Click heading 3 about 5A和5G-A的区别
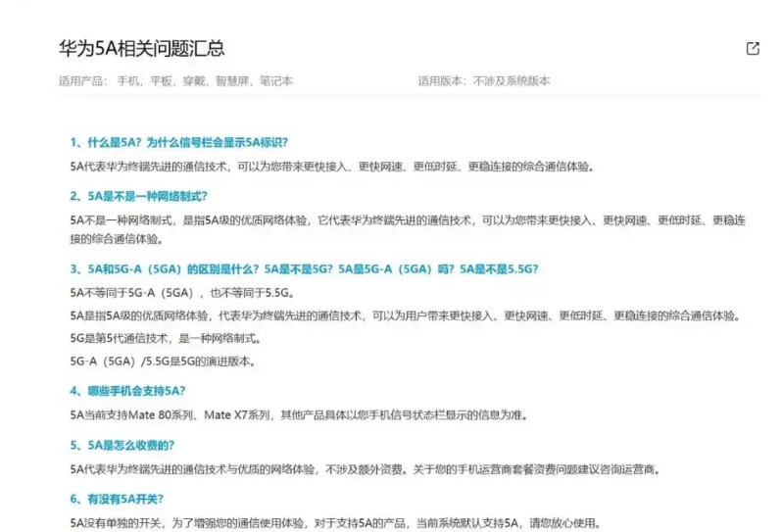Image resolution: width=782 pixels, height=532 pixels. point(304,269)
